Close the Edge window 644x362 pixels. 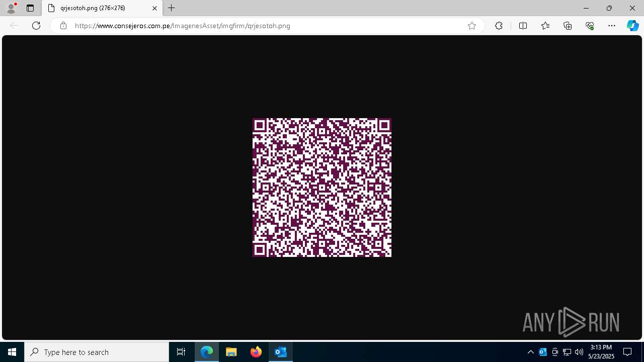(x=632, y=8)
